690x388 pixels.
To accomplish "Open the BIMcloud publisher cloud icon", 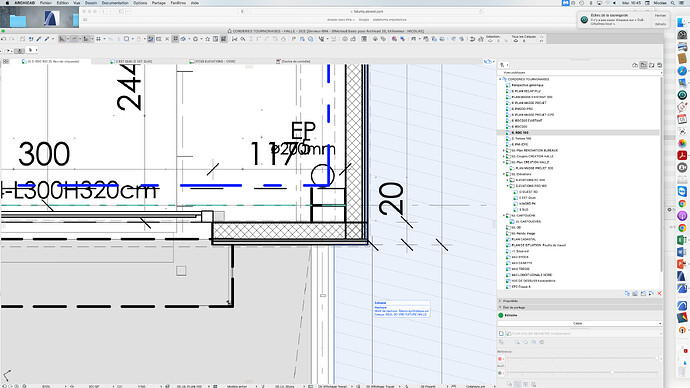I will click(x=635, y=65).
